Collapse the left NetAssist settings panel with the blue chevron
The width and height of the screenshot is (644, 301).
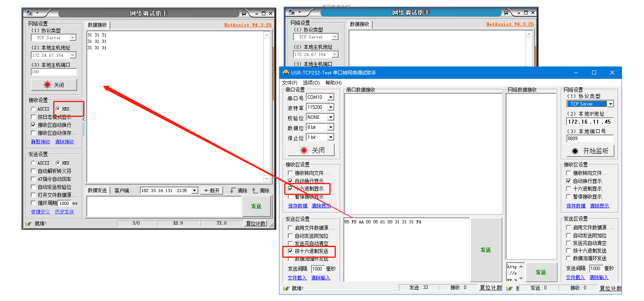coord(84,119)
